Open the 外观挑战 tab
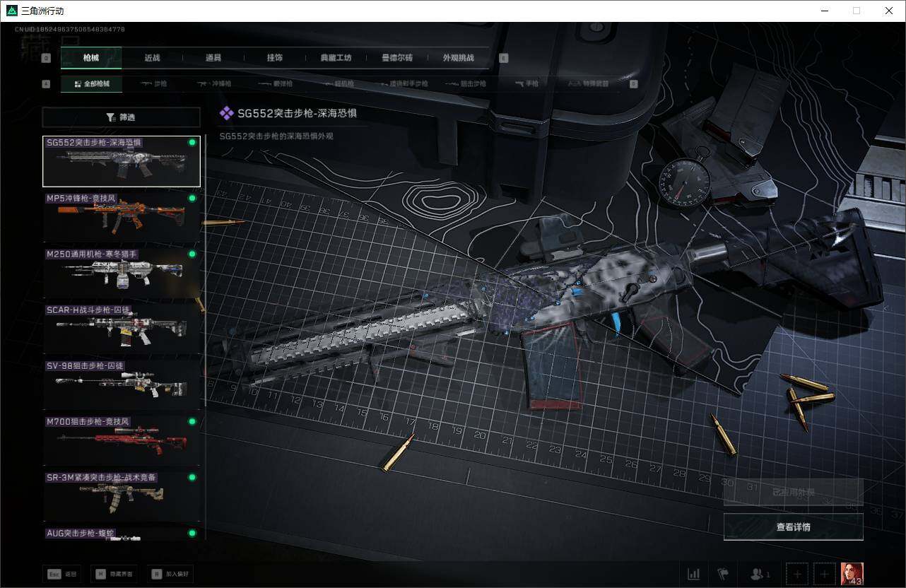906x588 pixels. [x=458, y=58]
